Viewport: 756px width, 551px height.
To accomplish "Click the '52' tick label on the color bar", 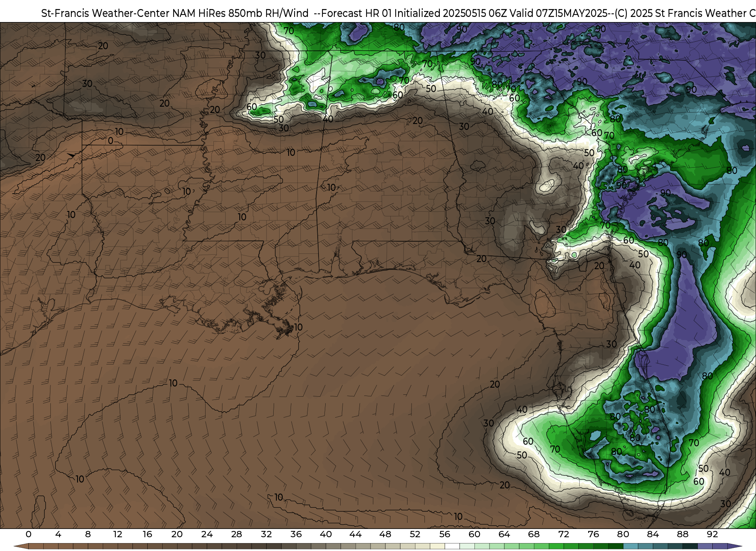I will click(x=415, y=534).
